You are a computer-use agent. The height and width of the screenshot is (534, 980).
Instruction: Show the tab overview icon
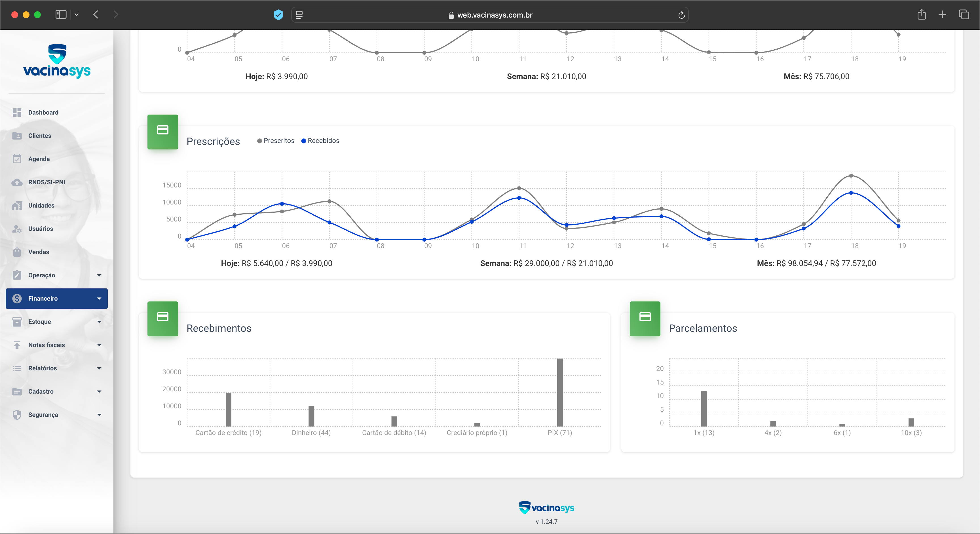[964, 14]
